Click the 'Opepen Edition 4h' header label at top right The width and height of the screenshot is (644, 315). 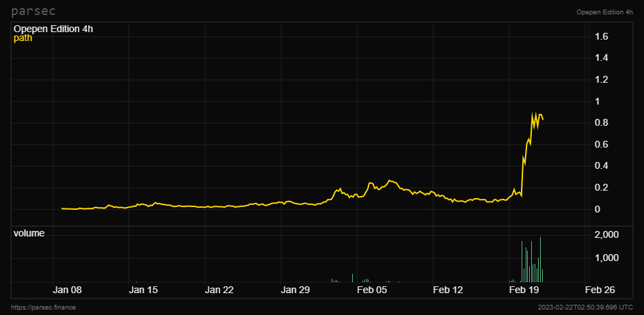tap(604, 12)
